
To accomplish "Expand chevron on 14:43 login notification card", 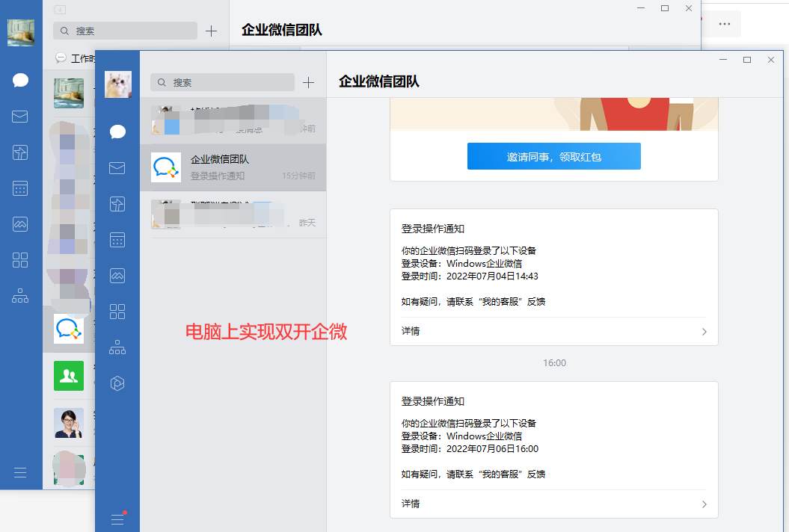I will point(704,332).
